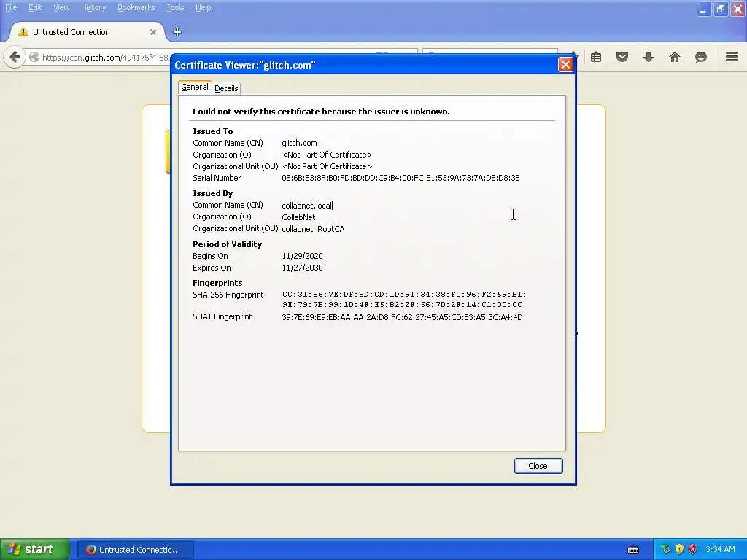
Task: Open the Help menu
Action: tap(203, 7)
